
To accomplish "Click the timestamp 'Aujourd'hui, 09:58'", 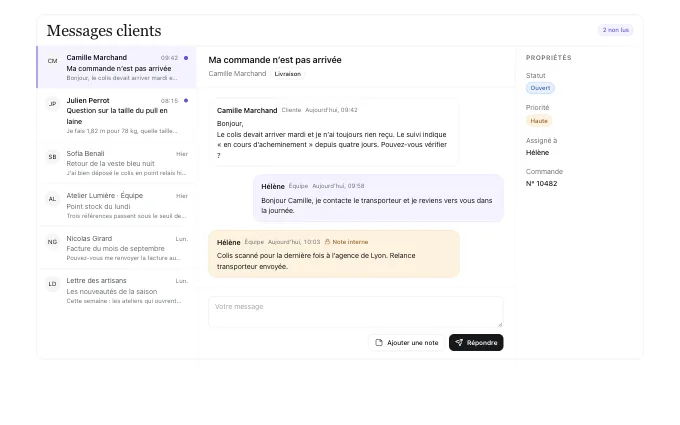I will [x=338, y=186].
